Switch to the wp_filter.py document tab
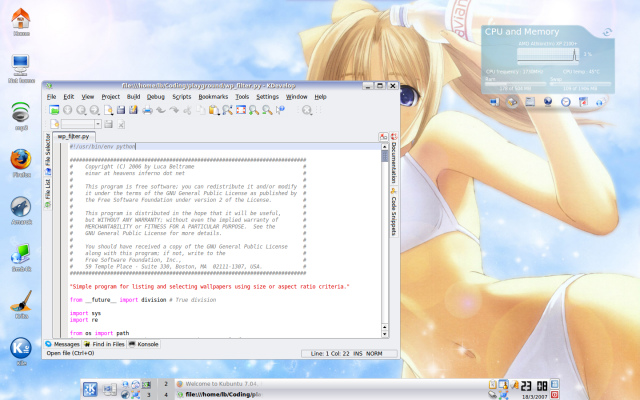This screenshot has width=640, height=400. click(71, 135)
